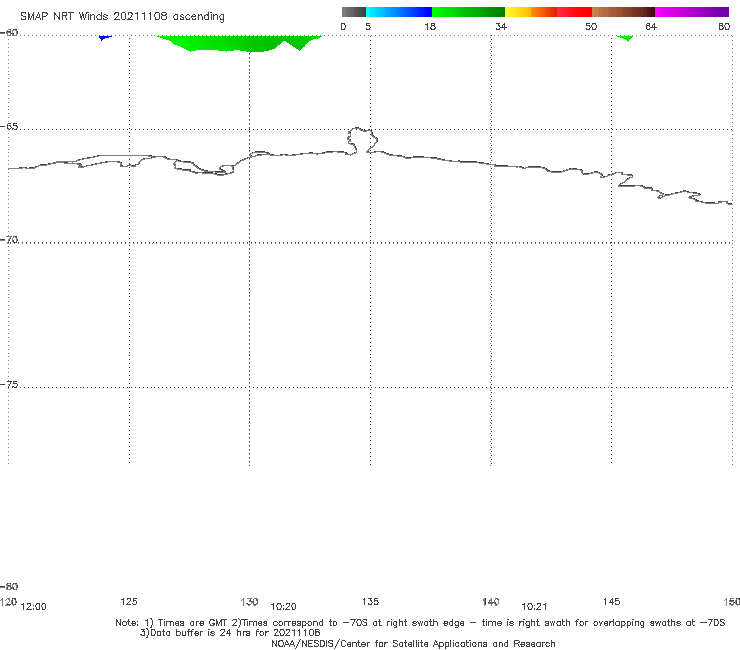The height and width of the screenshot is (650, 740).
Task: Click the magenta-purple segment of the color scale
Action: (x=692, y=12)
